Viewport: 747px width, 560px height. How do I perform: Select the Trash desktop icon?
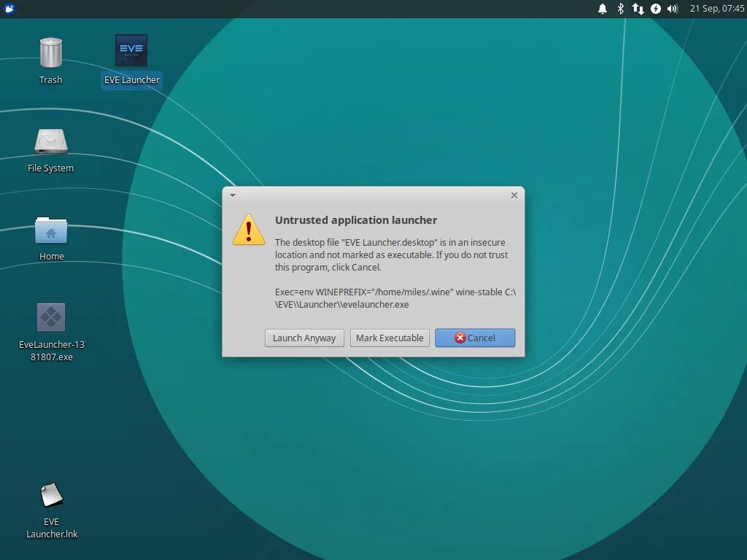click(x=50, y=52)
